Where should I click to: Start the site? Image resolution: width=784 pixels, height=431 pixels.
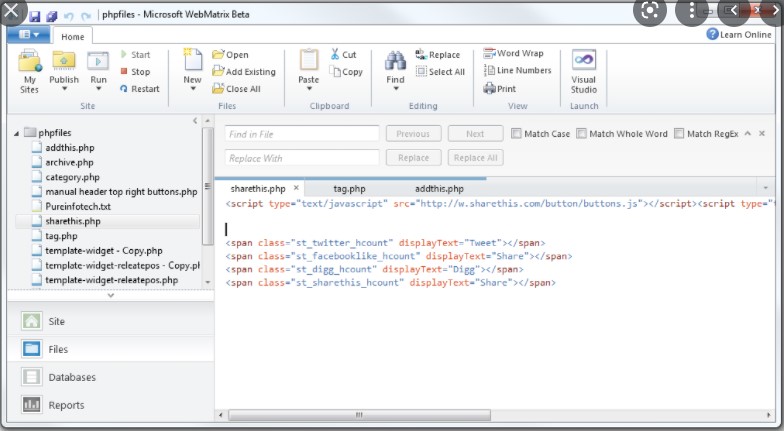135,54
